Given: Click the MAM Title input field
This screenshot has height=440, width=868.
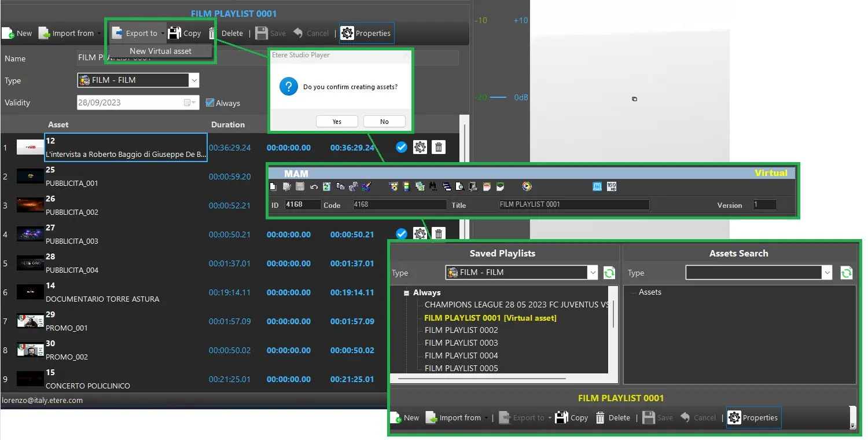Looking at the screenshot, I should coord(573,204).
